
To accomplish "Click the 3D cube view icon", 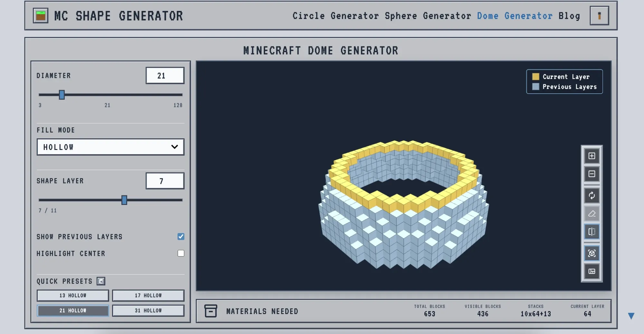I will tap(592, 253).
